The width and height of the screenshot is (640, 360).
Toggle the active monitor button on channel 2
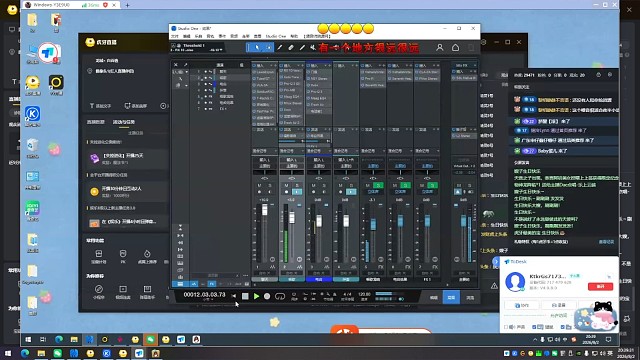coord(297,192)
